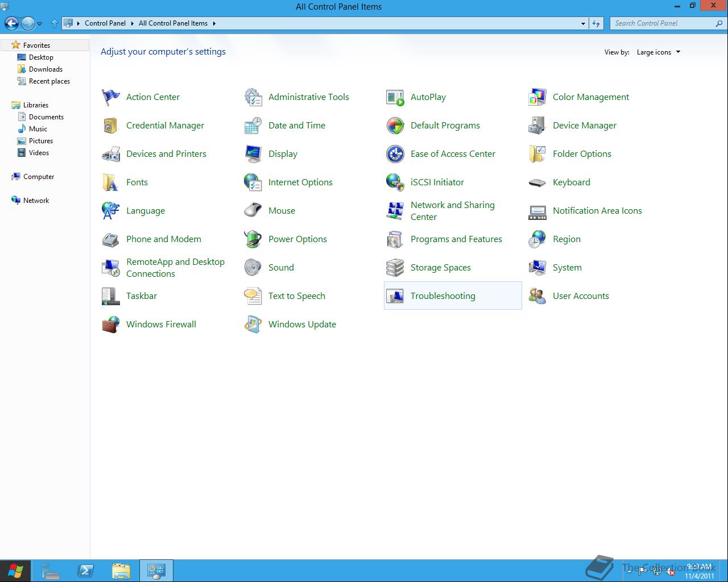This screenshot has width=728, height=582.
Task: Open the Devices and Printers icon
Action: [110, 154]
